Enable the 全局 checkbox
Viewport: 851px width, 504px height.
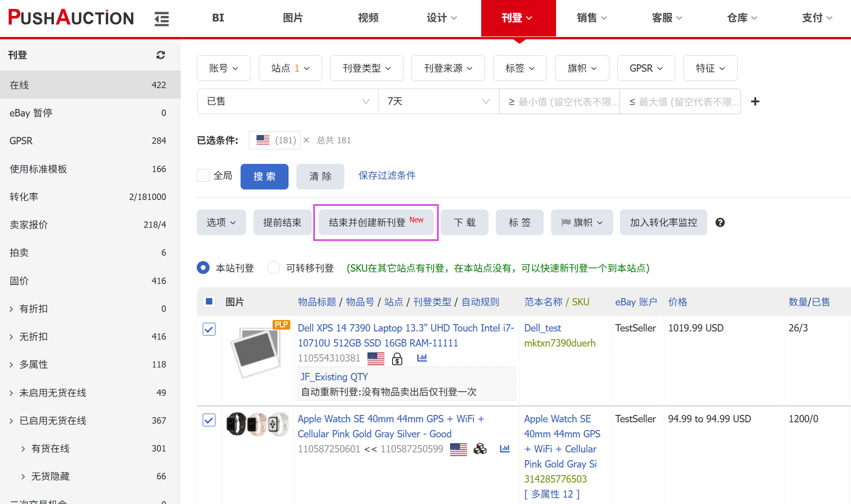pyautogui.click(x=203, y=175)
